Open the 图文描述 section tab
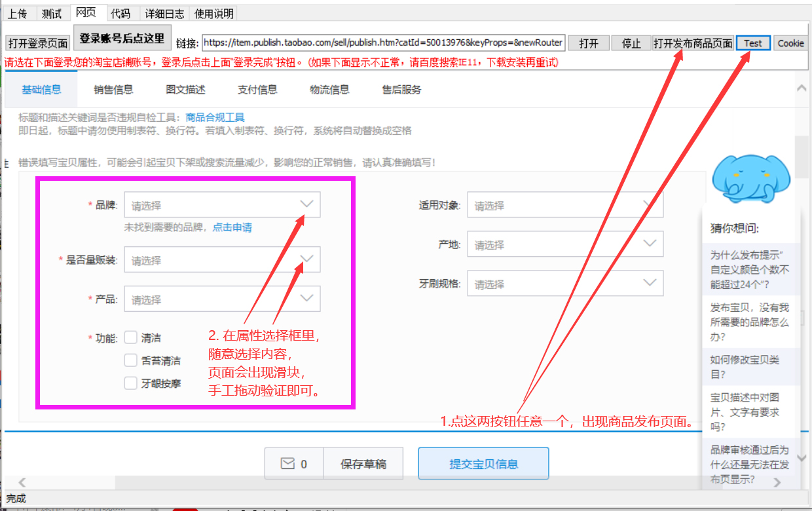This screenshot has width=812, height=511. [185, 90]
